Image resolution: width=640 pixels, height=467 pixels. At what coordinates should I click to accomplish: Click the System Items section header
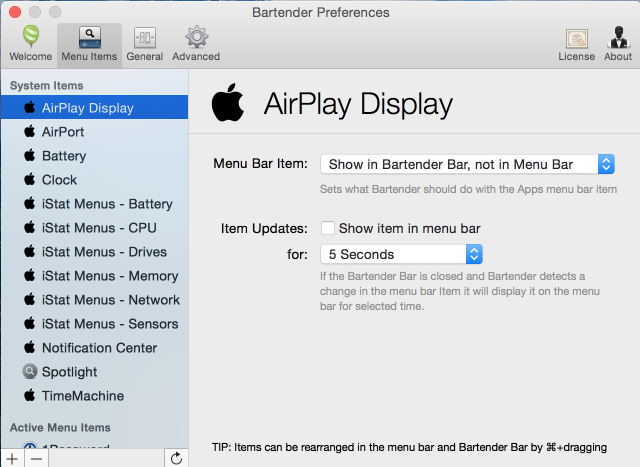[x=47, y=86]
